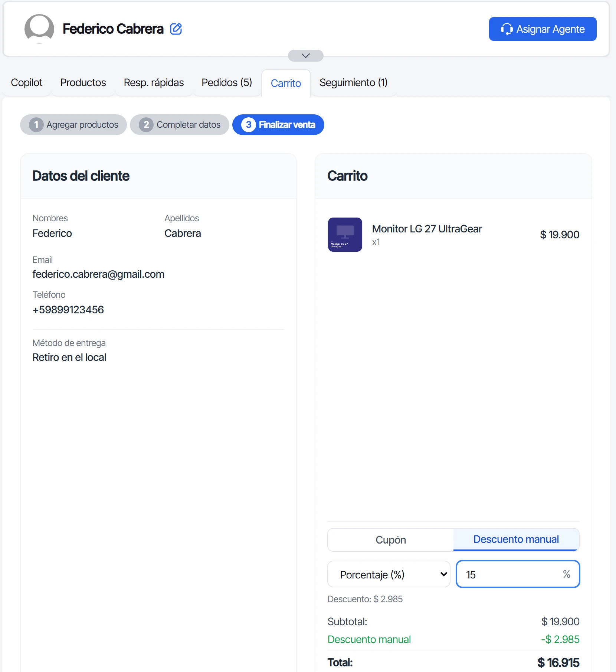Expand the header panel with the chevron handle

pos(306,56)
